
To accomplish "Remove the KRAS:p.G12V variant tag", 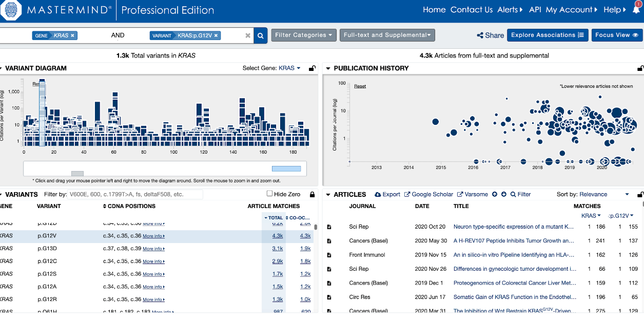I will [216, 35].
